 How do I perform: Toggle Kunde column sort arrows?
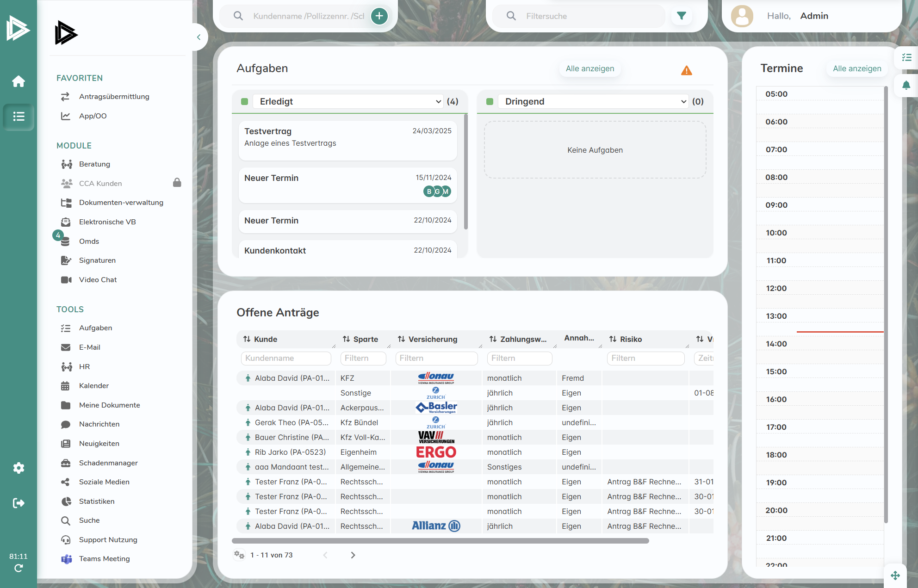[247, 339]
